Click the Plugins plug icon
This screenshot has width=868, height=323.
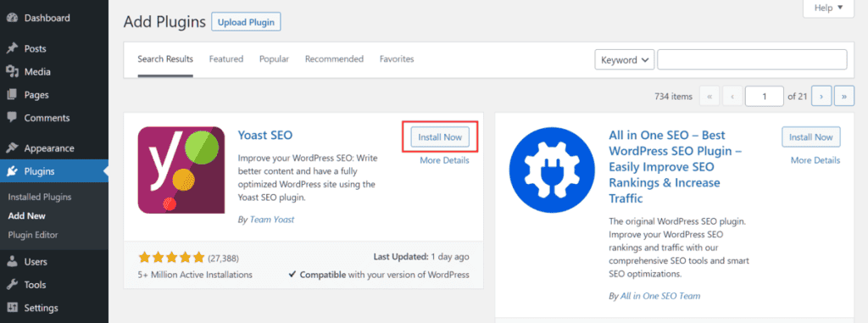tap(12, 171)
